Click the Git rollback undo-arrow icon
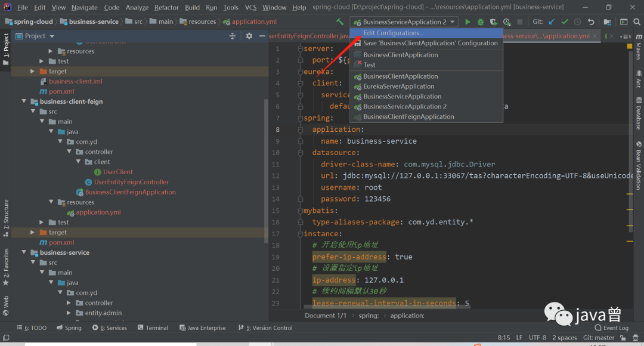Image resolution: width=644 pixels, height=346 pixels. [590, 22]
